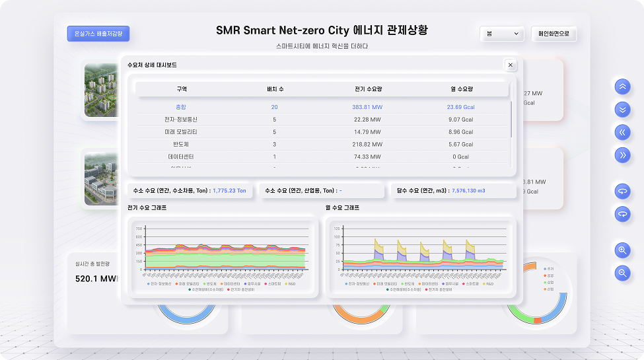Image resolution: width=644 pixels, height=360 pixels.
Task: Zoom out with the magnifier minus icon
Action: [622, 272]
